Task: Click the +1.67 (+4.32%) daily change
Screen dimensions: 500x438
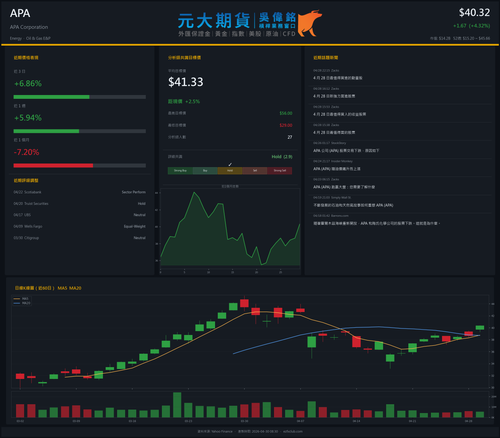Action: click(x=472, y=26)
